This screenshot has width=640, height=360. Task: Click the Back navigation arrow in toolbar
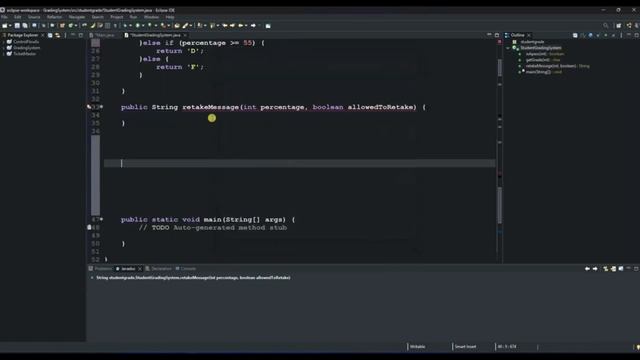click(x=241, y=26)
